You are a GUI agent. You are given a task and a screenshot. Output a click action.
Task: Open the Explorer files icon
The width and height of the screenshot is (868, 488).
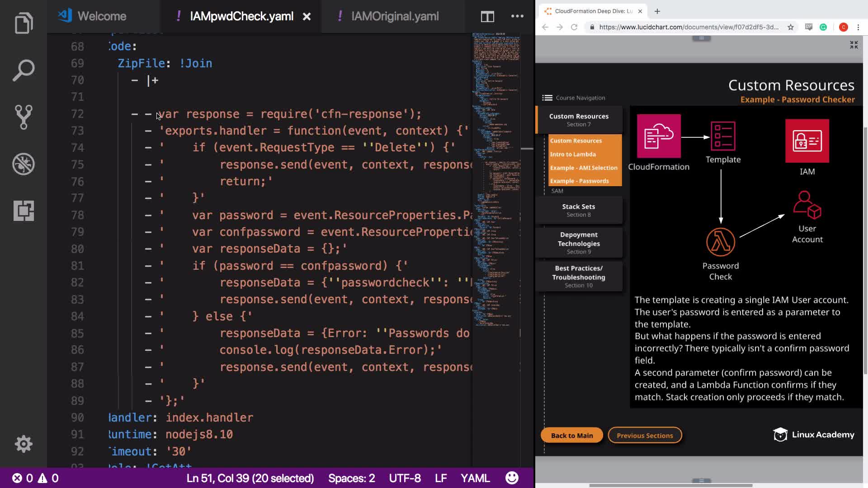tap(24, 23)
